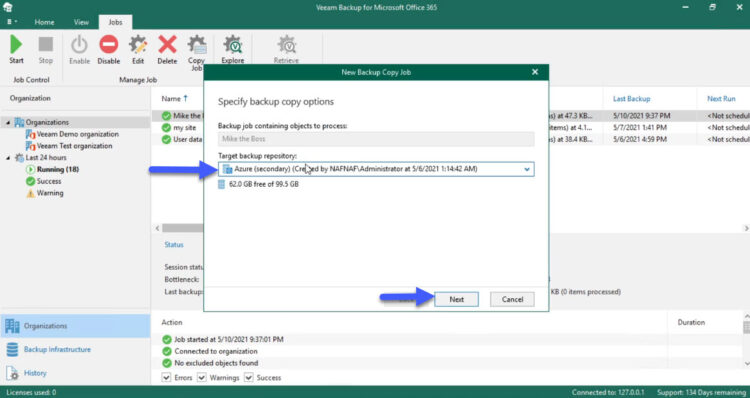750x398 pixels.
Task: Click 'Job started at 5/10/2021 9:37:01 PM' log entry
Action: pos(229,339)
